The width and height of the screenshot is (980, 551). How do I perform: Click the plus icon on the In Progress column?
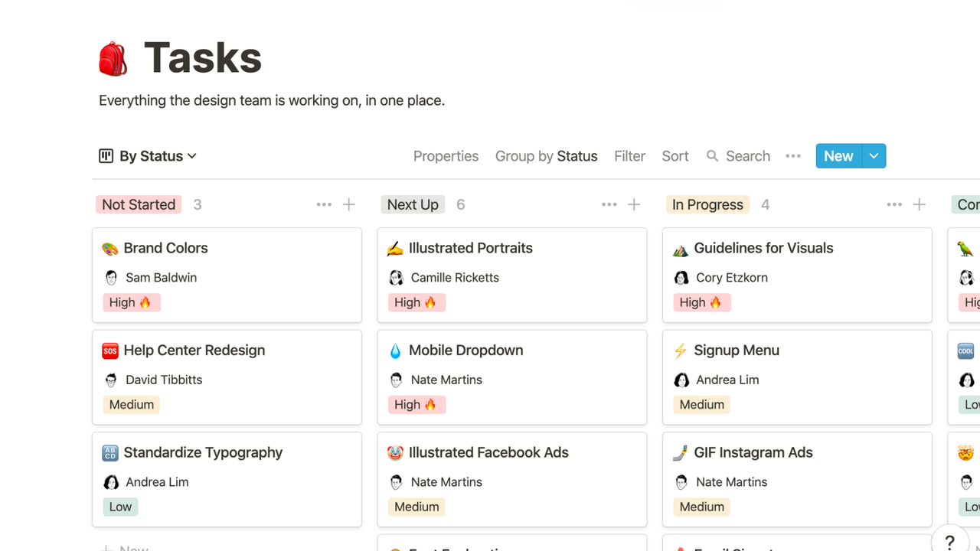[x=919, y=204]
